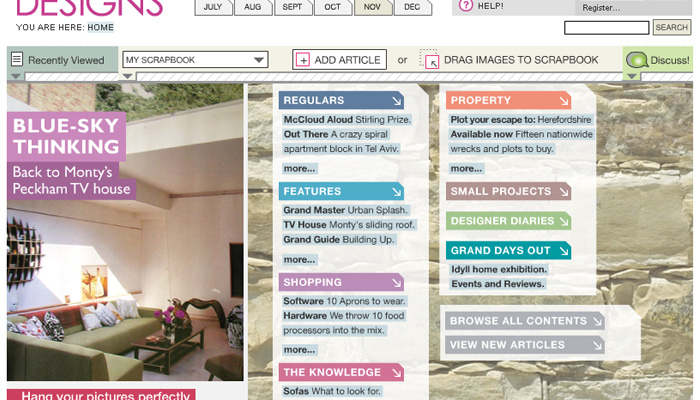This screenshot has width=700, height=400.
Task: Open more under Property section
Action: pos(467,169)
